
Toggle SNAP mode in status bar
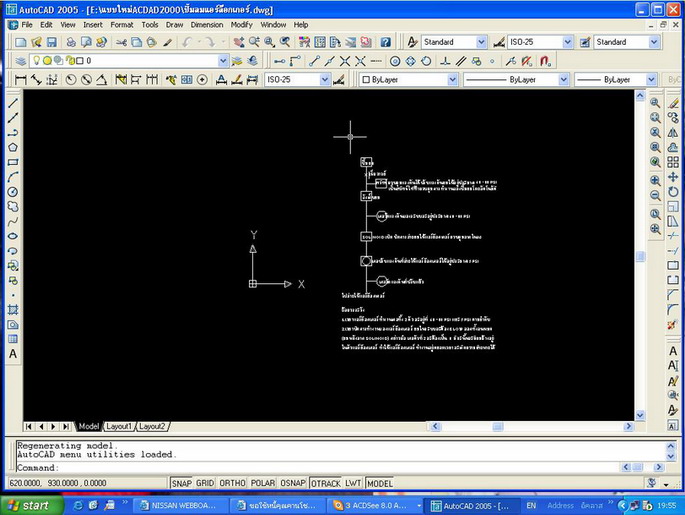(x=181, y=483)
